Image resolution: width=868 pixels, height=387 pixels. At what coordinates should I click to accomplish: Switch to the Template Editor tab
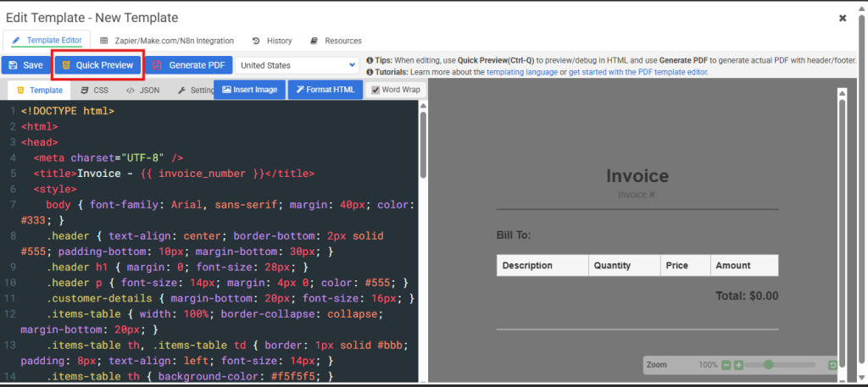pyautogui.click(x=47, y=41)
